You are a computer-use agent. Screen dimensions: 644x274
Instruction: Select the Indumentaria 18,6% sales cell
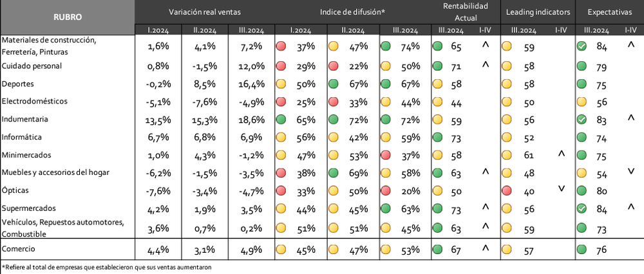tap(251, 120)
